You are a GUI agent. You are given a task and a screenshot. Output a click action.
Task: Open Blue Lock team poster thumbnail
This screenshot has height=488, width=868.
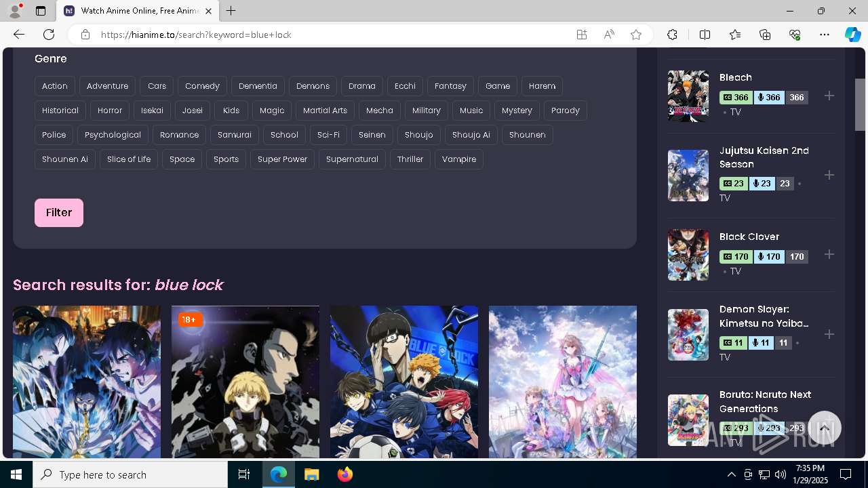404,382
